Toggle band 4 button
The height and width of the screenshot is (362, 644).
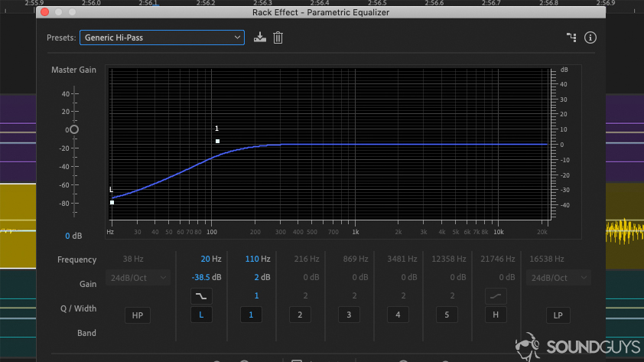tap(398, 315)
